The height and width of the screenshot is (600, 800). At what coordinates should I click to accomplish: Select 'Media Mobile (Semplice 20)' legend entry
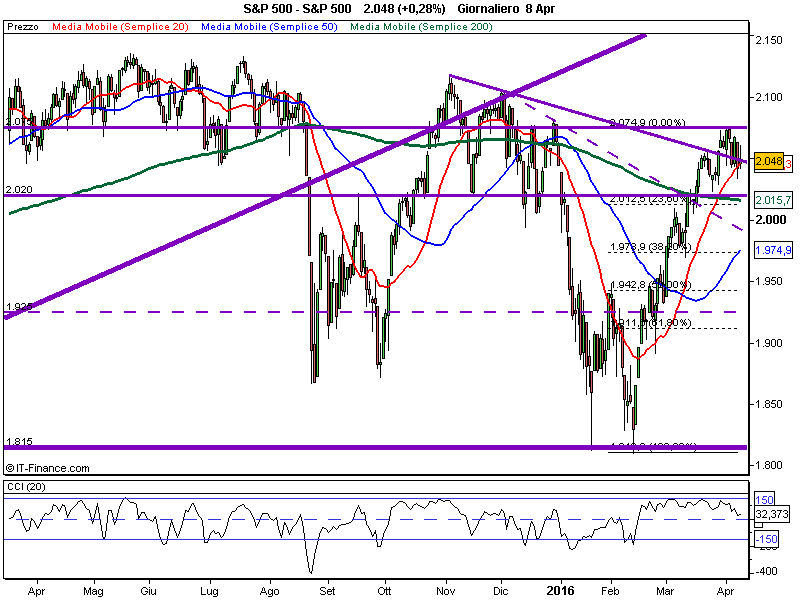120,27
